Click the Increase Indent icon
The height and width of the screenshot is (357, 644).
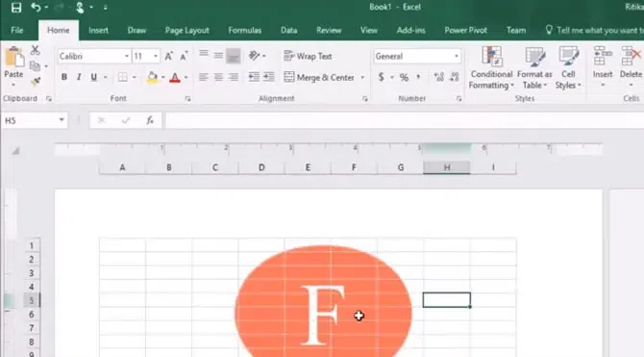pos(269,77)
